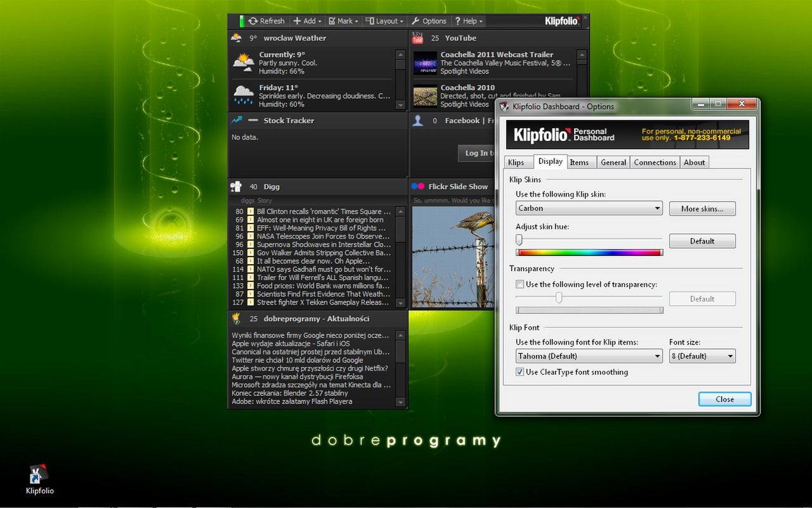Click the Digg klip icon
Image resolution: width=812 pixels, height=508 pixels.
[237, 187]
